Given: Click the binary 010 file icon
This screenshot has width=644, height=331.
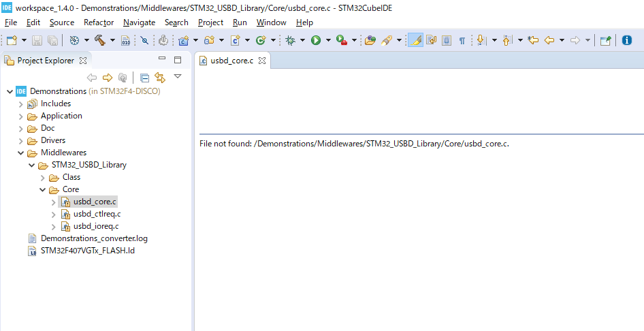Looking at the screenshot, I should tap(126, 40).
